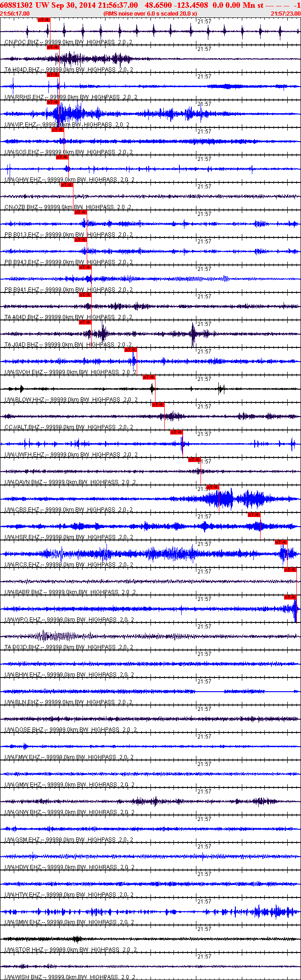Screen dimensions: 301x980
Task: Select the UW.STOR.HHZ station label
Action: click(x=71, y=950)
